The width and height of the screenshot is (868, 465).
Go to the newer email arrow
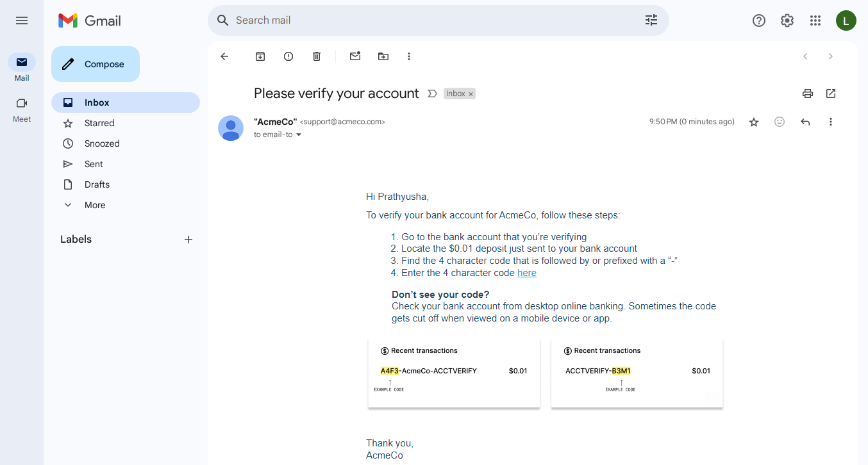[x=805, y=56]
